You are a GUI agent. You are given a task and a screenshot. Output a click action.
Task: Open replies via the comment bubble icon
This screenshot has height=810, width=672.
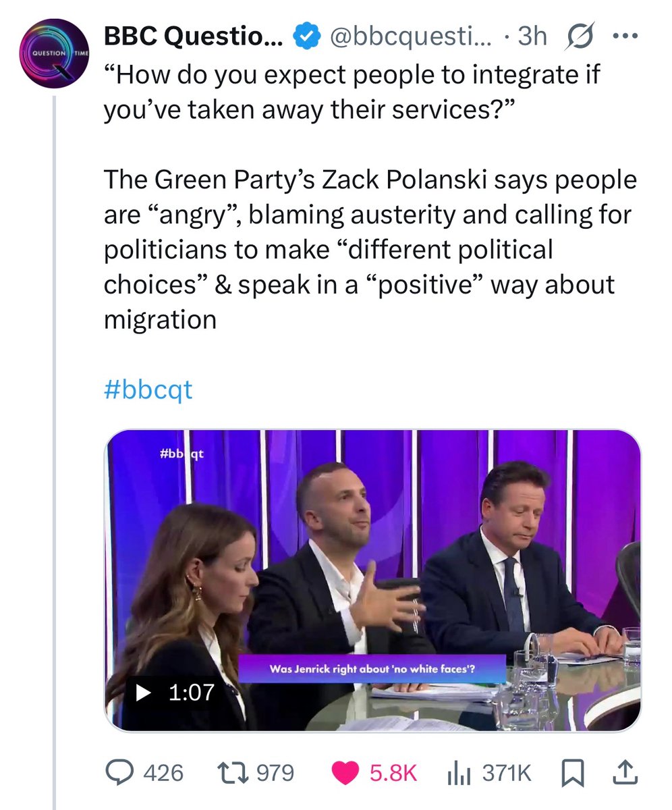pos(120,772)
